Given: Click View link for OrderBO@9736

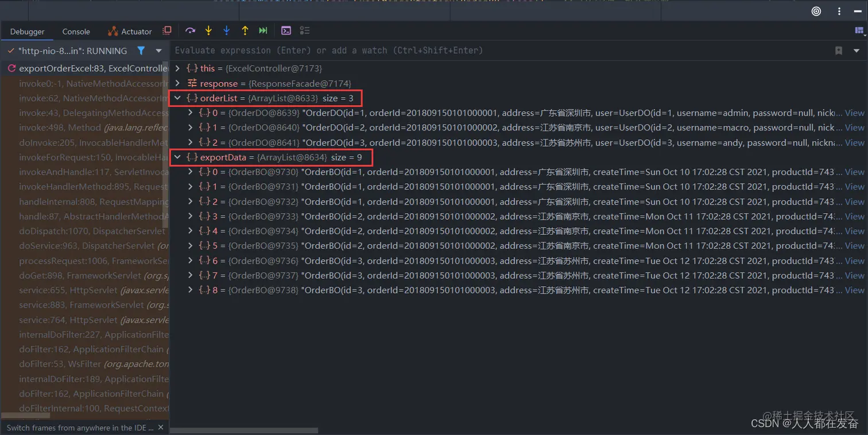Looking at the screenshot, I should [x=854, y=260].
